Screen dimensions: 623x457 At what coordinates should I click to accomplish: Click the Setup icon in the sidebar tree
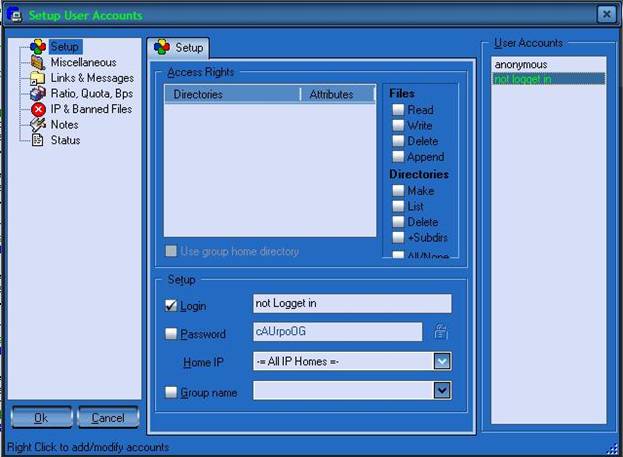tap(38, 47)
